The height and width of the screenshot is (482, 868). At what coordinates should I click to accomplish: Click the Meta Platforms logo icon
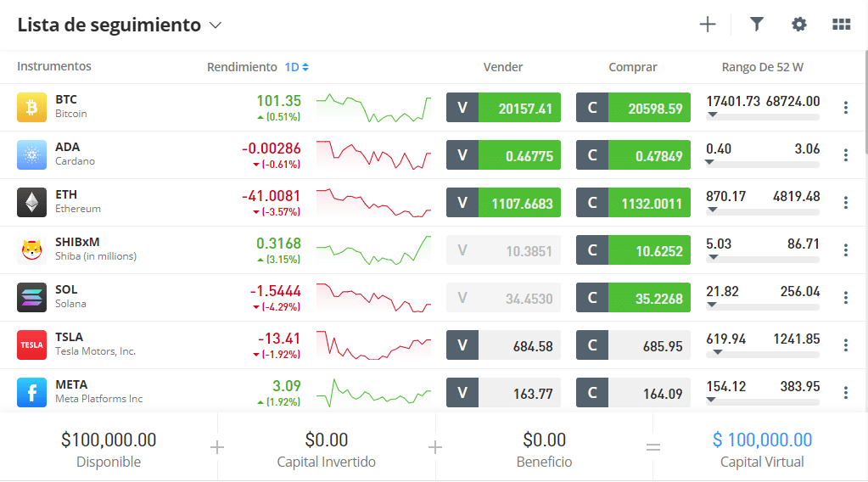pyautogui.click(x=31, y=393)
